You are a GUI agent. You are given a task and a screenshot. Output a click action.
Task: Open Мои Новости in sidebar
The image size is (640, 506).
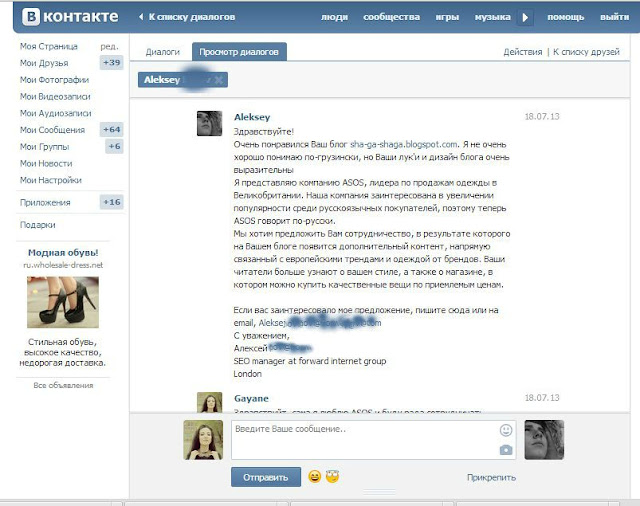click(46, 164)
